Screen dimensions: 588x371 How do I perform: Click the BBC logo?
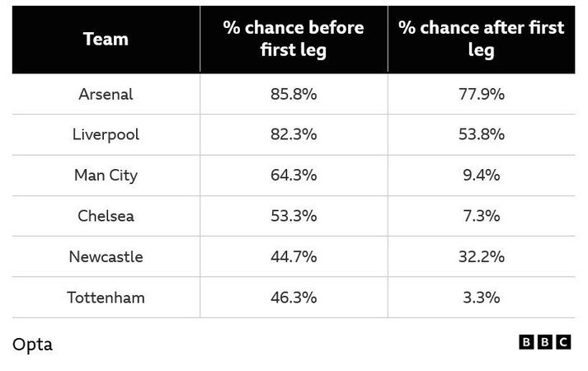point(545,342)
